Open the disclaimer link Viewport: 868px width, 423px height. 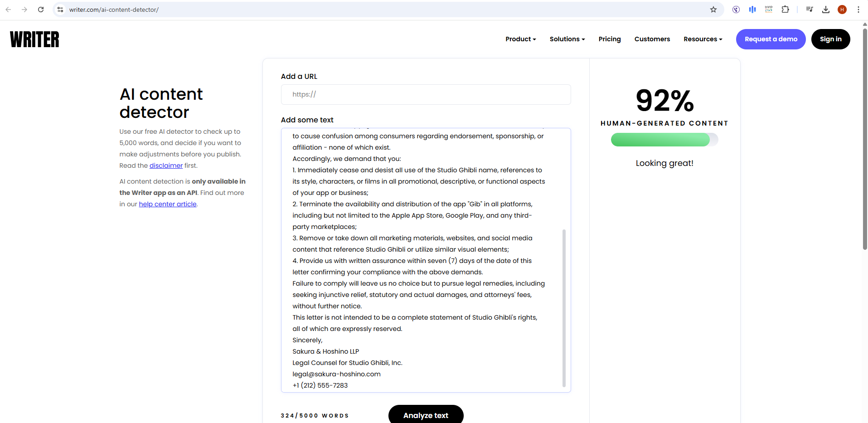tap(166, 165)
